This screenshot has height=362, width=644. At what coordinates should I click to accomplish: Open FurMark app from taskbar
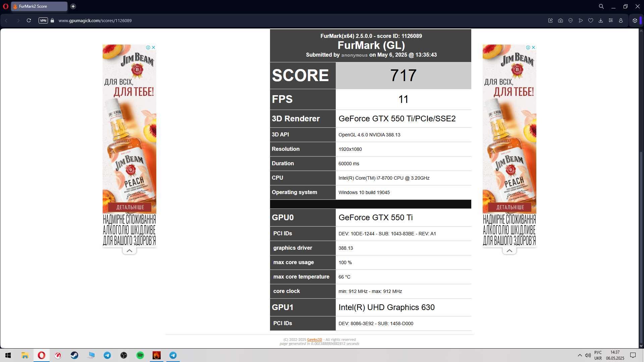click(x=157, y=355)
